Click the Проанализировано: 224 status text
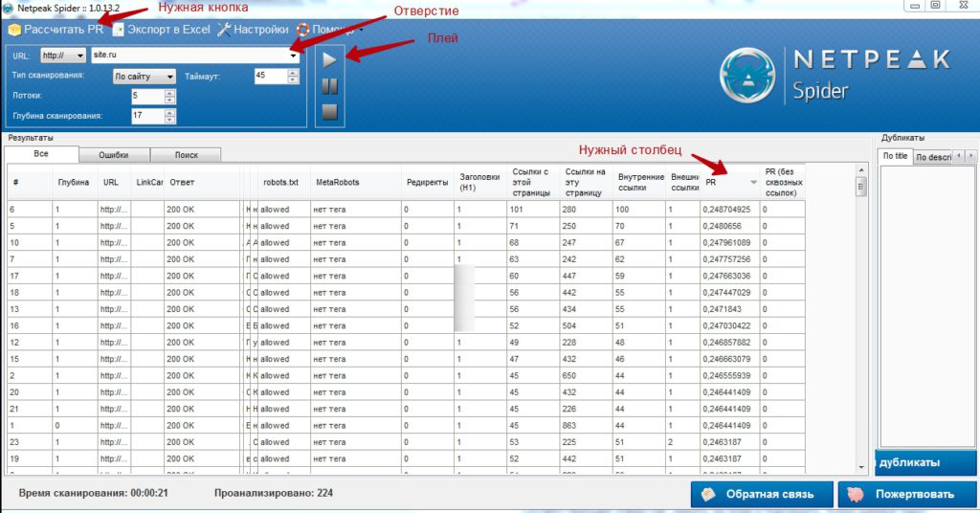This screenshot has height=513, width=980. pos(273,493)
